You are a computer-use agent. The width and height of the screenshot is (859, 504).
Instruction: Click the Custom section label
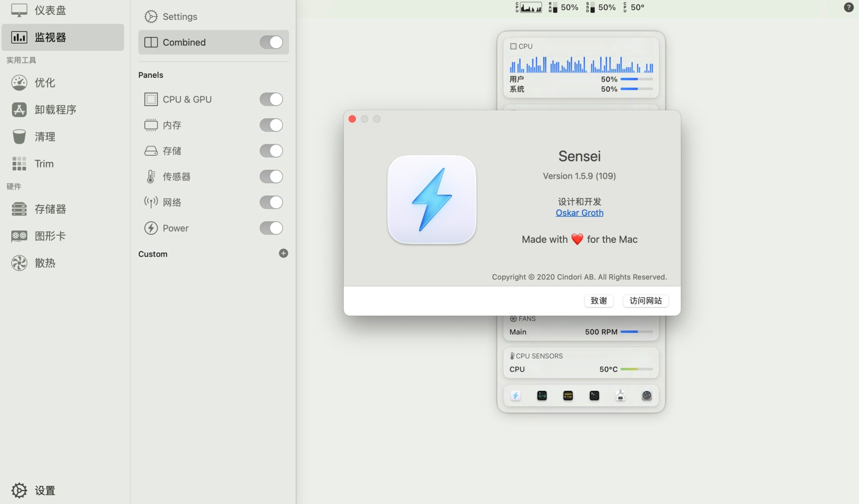[153, 254]
